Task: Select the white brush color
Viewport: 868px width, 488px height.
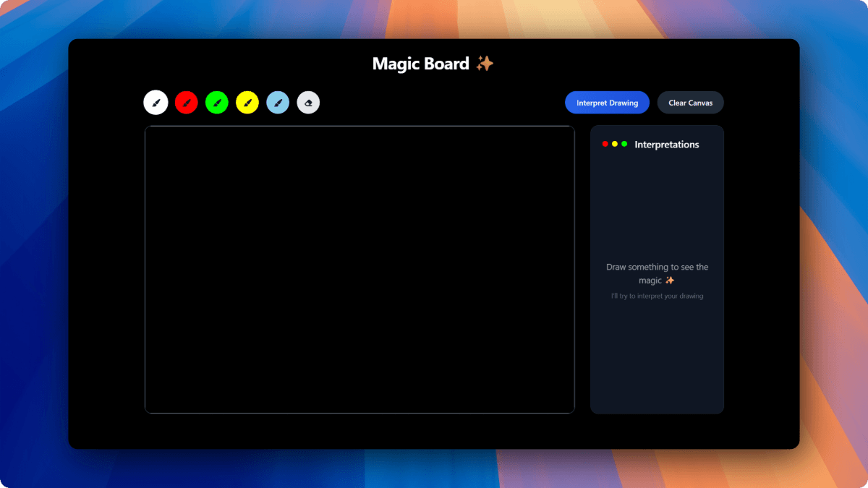Action: (x=156, y=103)
